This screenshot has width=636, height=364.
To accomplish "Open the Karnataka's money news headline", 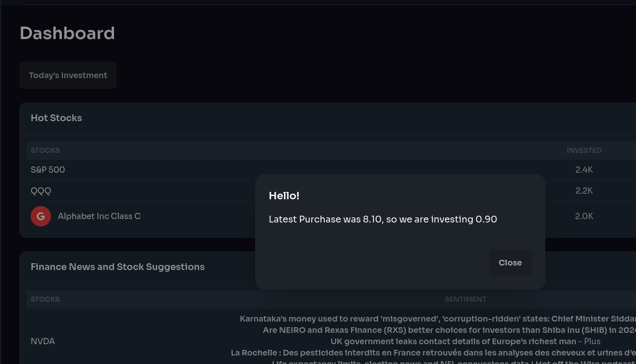I will [436, 319].
